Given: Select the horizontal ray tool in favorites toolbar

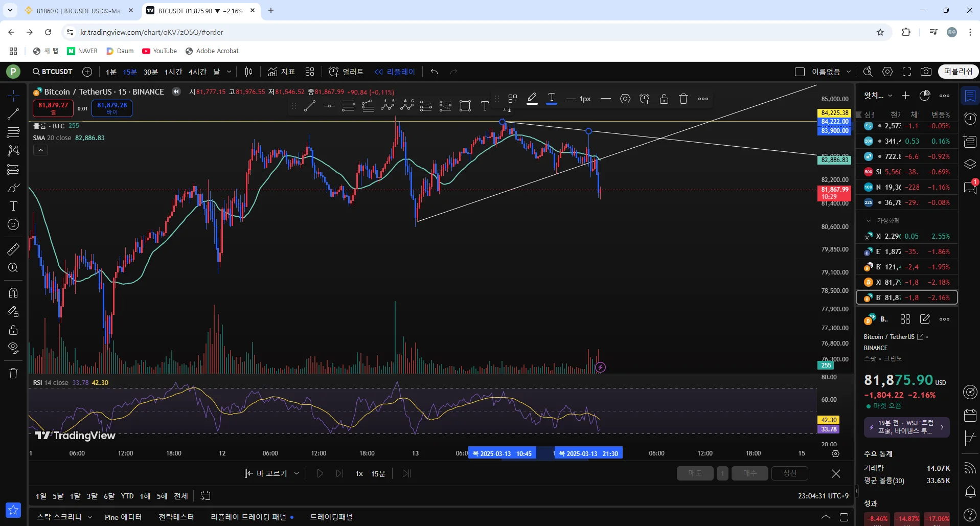Looking at the screenshot, I should pyautogui.click(x=329, y=106).
